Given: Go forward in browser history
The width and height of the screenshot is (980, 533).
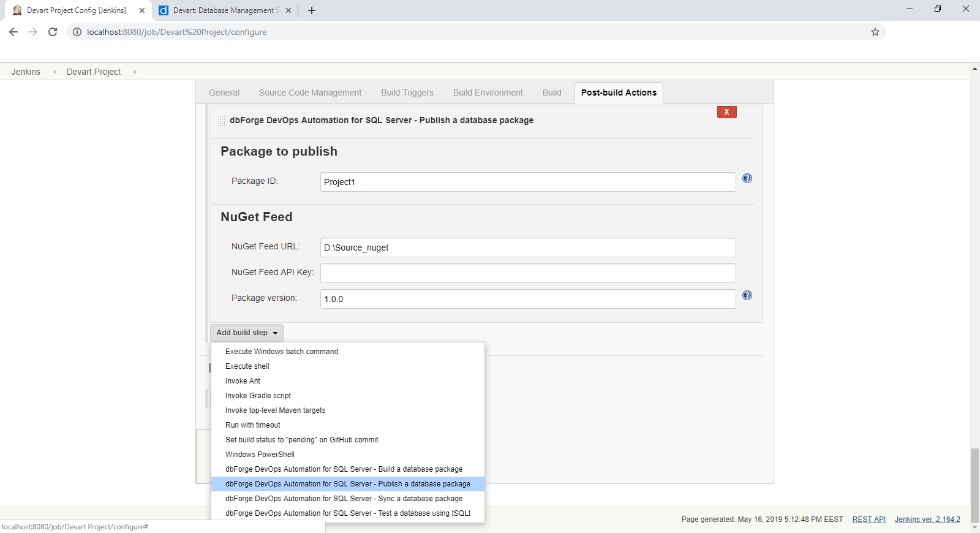Looking at the screenshot, I should pos(33,32).
